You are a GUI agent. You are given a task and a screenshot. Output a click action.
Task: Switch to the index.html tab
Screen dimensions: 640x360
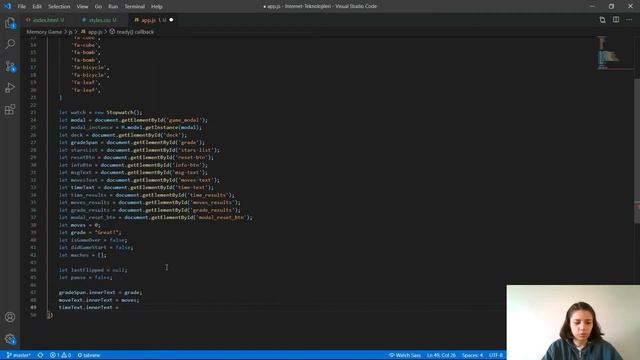click(47, 20)
